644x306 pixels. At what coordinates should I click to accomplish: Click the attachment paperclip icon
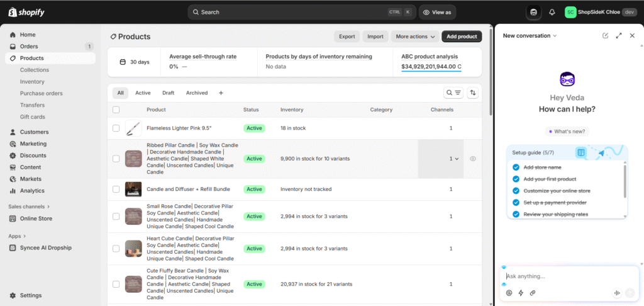[533, 293]
